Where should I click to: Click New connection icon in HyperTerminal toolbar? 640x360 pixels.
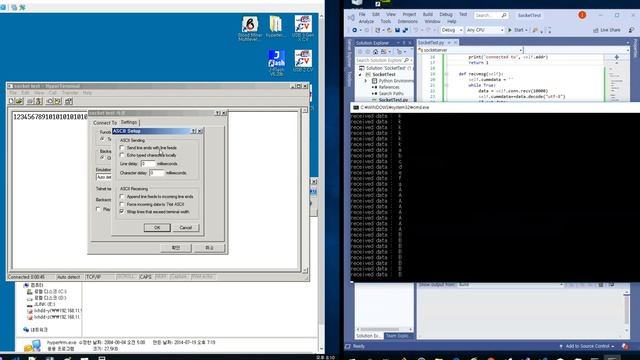tap(11, 101)
